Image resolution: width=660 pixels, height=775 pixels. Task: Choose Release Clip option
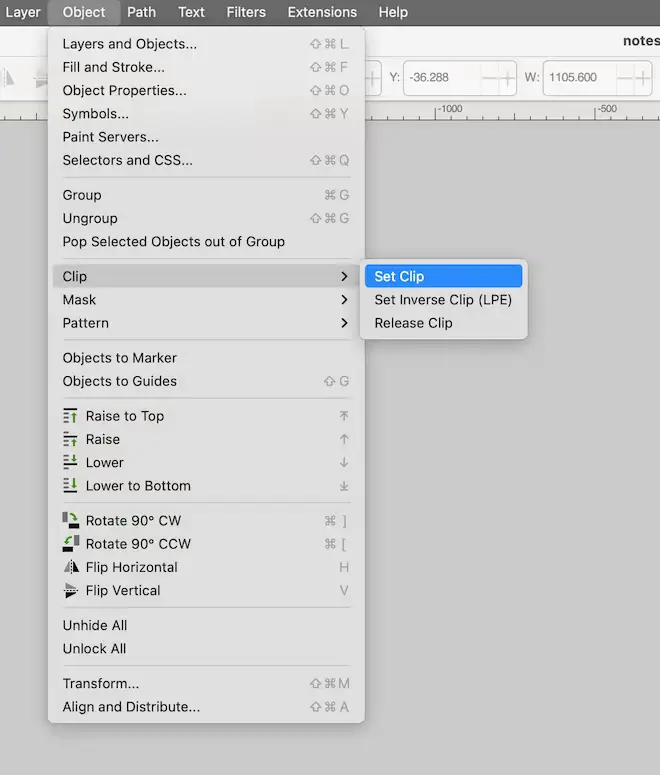coord(413,323)
